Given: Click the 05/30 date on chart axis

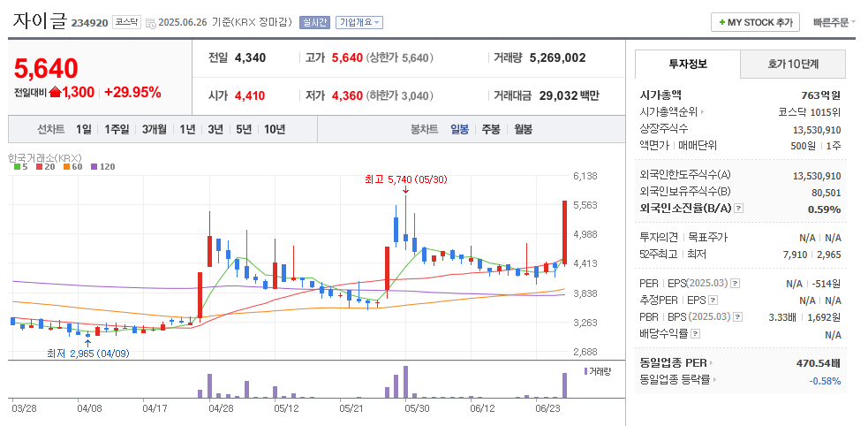Looking at the screenshot, I should pos(417,408).
